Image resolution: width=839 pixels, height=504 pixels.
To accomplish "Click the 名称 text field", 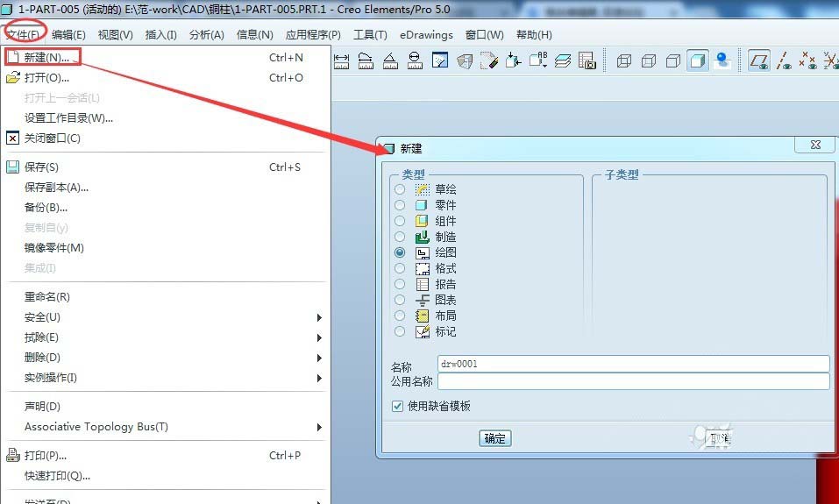I will (x=633, y=364).
